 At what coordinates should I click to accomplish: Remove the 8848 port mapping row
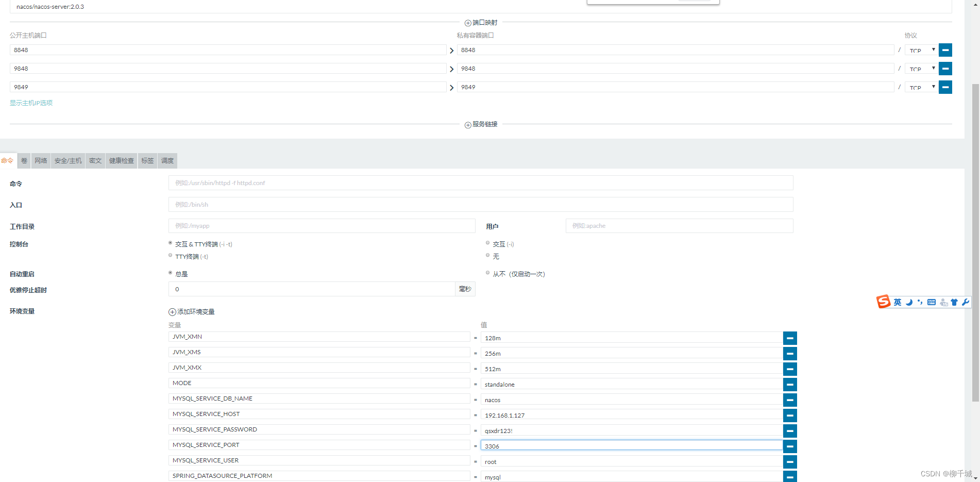click(x=945, y=50)
